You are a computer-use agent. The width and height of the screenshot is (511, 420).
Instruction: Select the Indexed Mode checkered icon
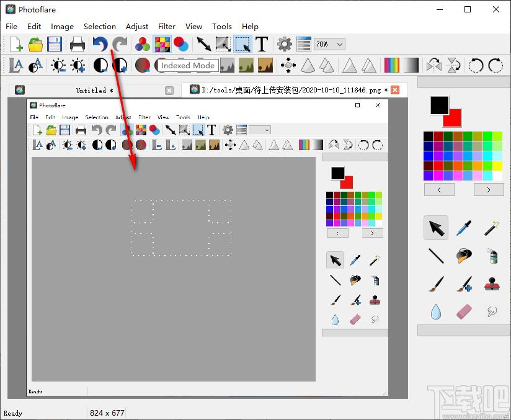click(x=162, y=44)
